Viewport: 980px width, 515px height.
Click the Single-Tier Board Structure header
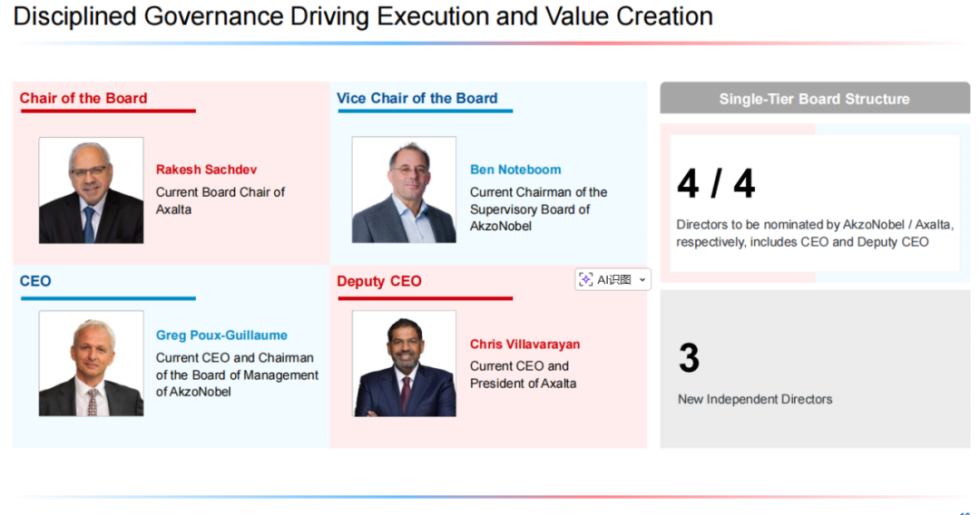tap(814, 99)
